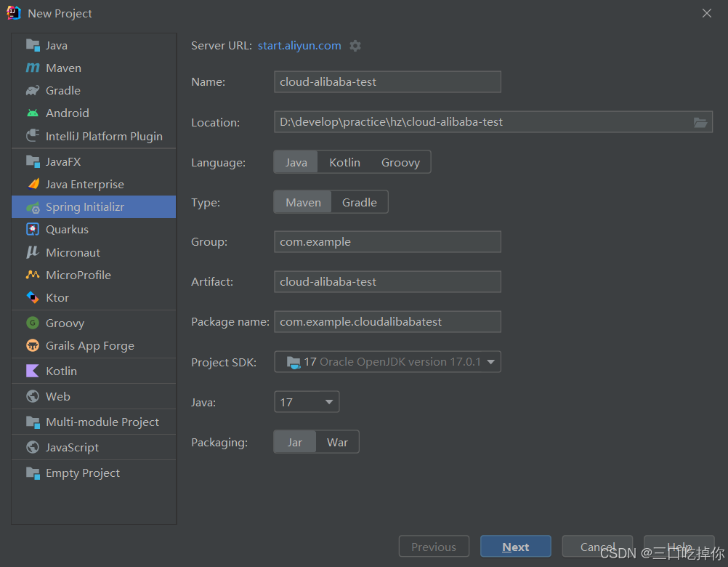
Task: Focus the Package name field
Action: tap(388, 321)
